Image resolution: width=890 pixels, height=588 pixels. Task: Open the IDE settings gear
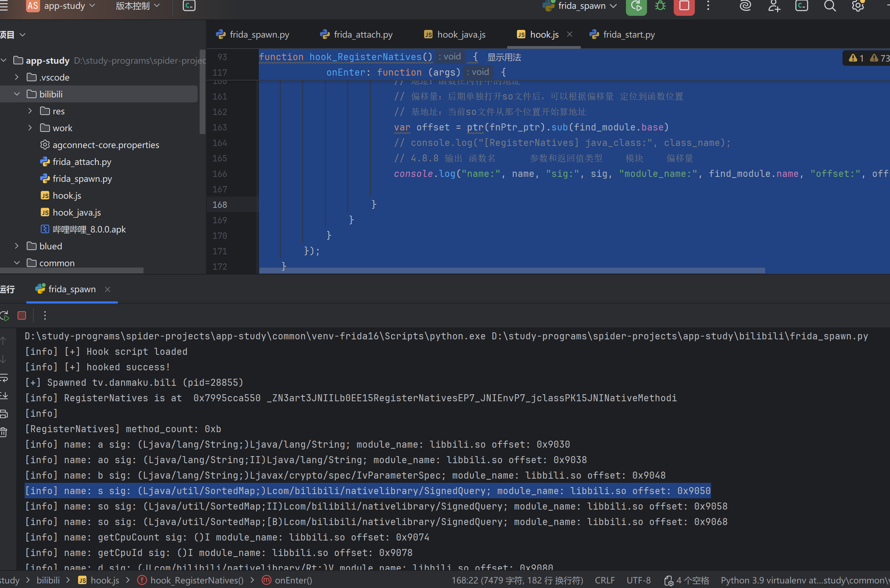point(858,6)
